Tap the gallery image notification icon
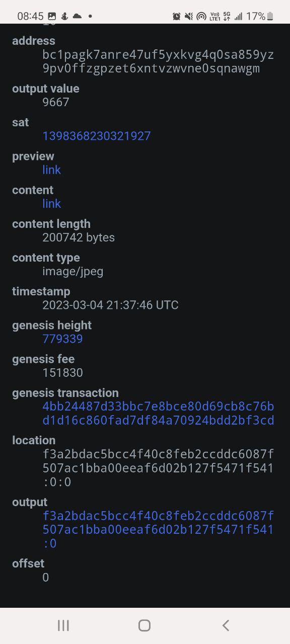Image resolution: width=290 pixels, height=644 pixels. (x=52, y=16)
